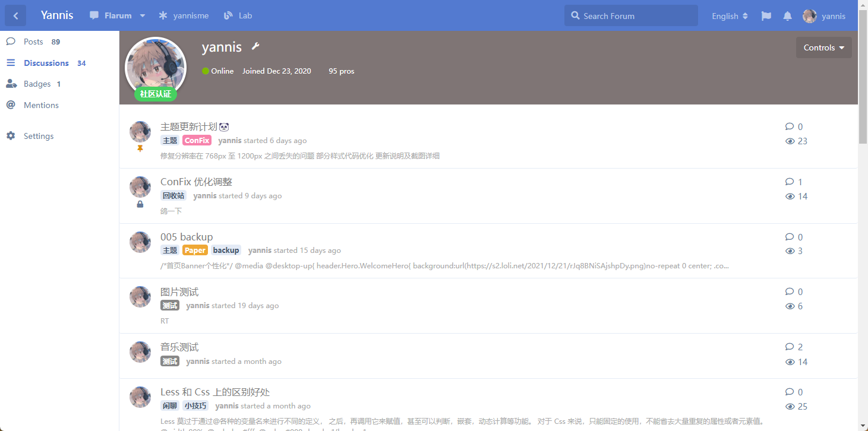Image resolution: width=868 pixels, height=431 pixels.
Task: Click the small header avatar thumbnail
Action: pos(810,16)
